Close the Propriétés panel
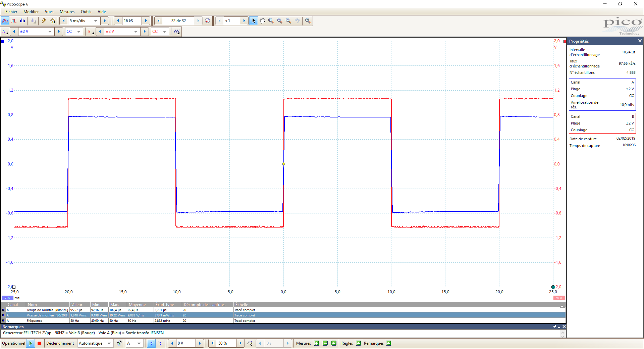 pyautogui.click(x=640, y=41)
